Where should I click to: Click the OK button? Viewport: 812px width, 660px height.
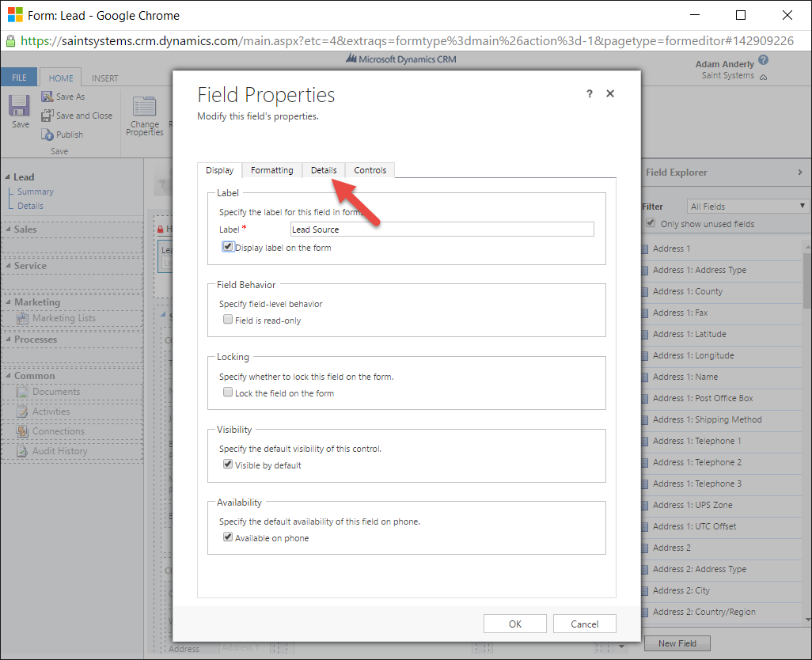515,624
